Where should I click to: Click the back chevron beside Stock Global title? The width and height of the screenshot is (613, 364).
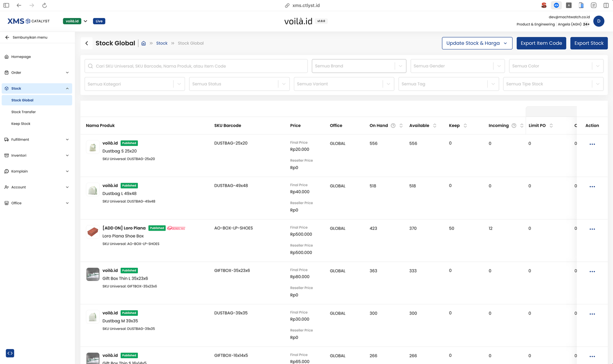(87, 43)
